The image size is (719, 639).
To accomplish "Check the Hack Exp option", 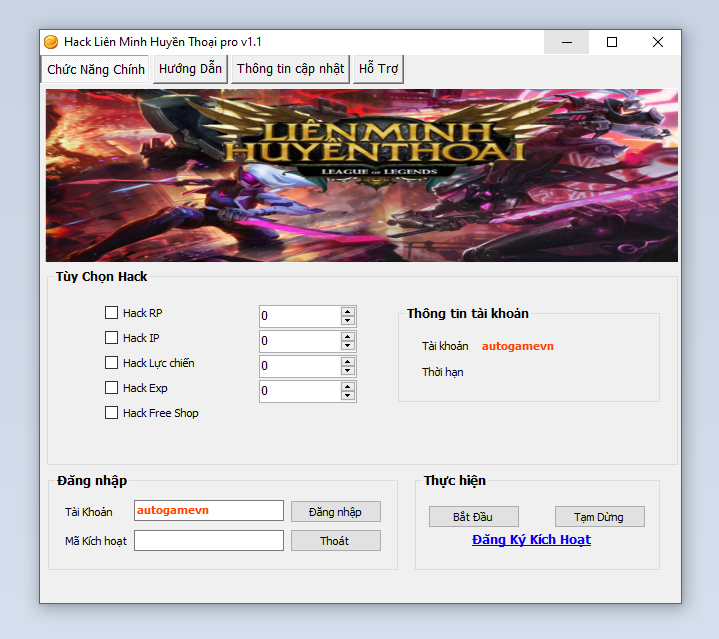I will (x=112, y=388).
